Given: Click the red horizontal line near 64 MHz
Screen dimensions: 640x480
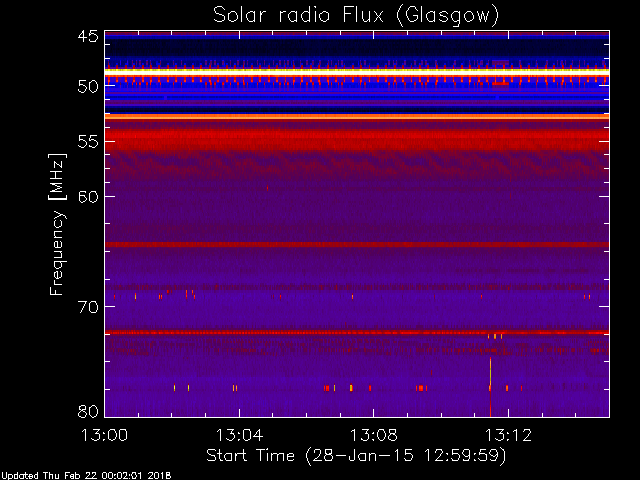Looking at the screenshot, I should (x=357, y=244).
